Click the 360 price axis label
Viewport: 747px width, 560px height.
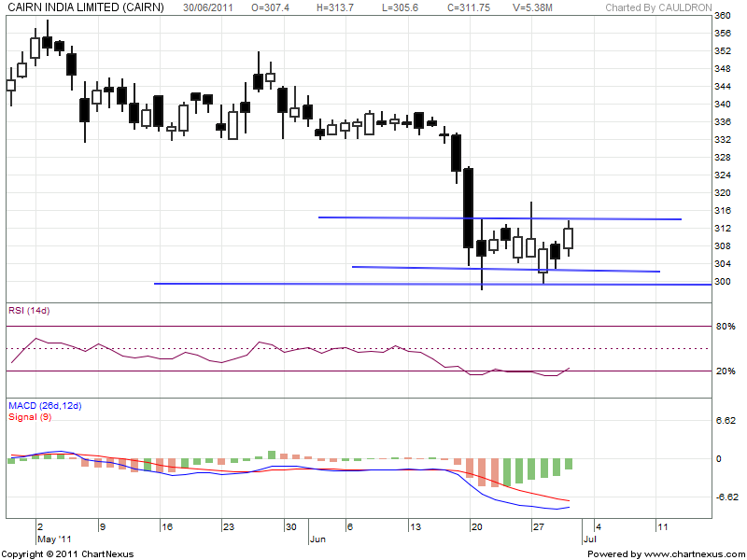coord(723,17)
